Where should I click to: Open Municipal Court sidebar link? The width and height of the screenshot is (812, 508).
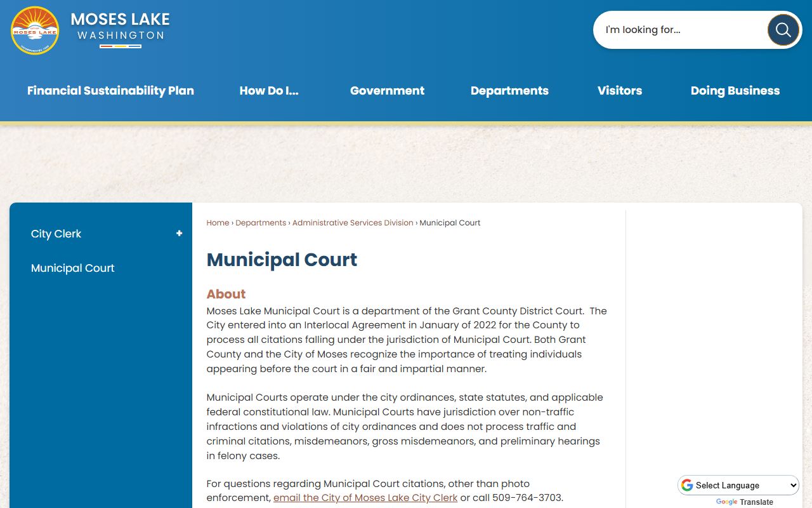click(72, 268)
